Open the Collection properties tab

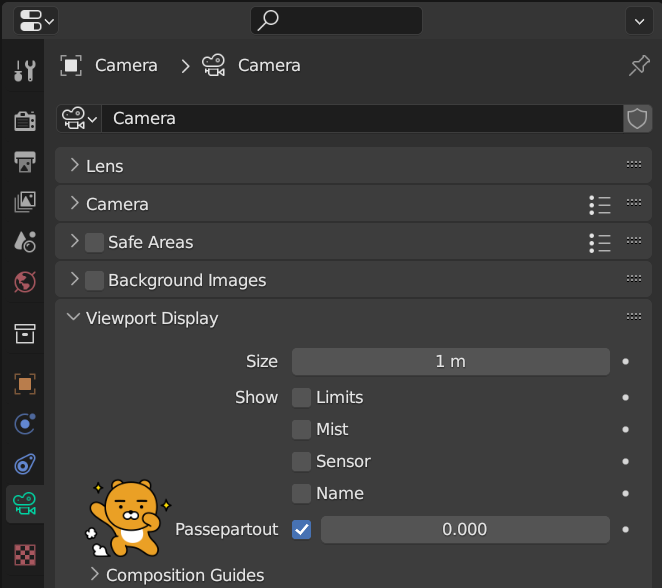tap(25, 333)
